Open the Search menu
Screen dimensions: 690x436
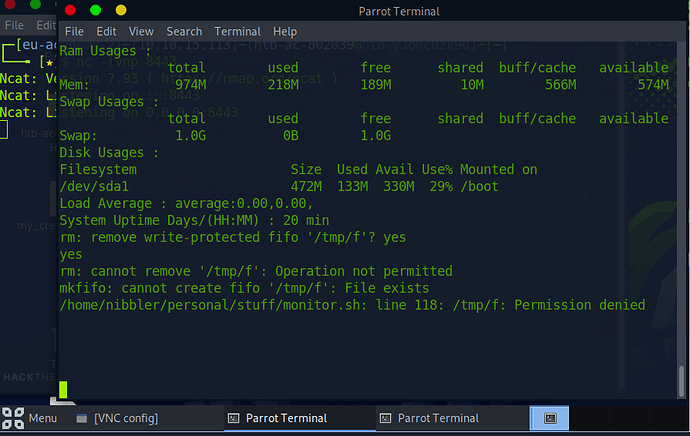click(184, 32)
